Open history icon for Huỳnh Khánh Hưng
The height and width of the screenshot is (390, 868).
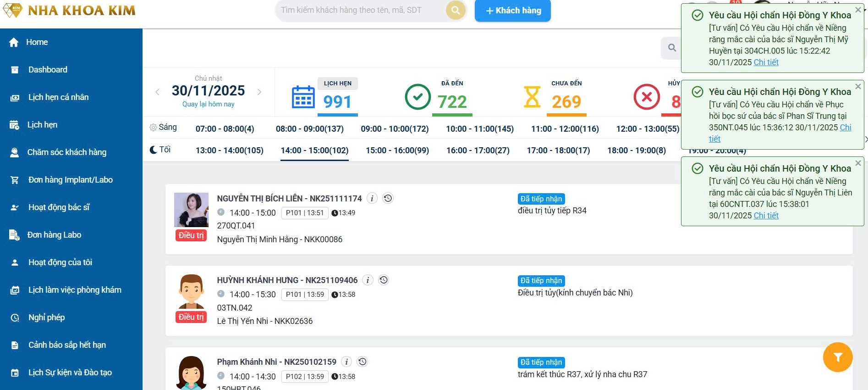pos(384,280)
